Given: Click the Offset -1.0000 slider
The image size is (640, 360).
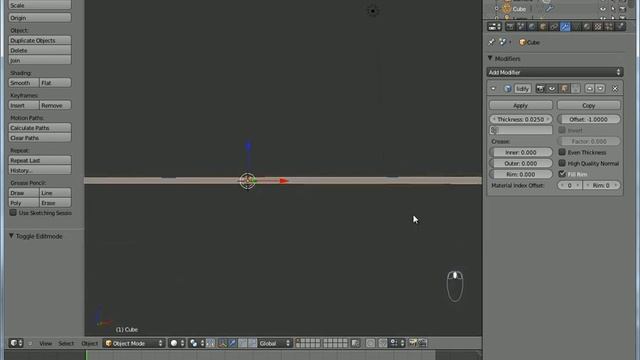Looking at the screenshot, I should point(589,119).
